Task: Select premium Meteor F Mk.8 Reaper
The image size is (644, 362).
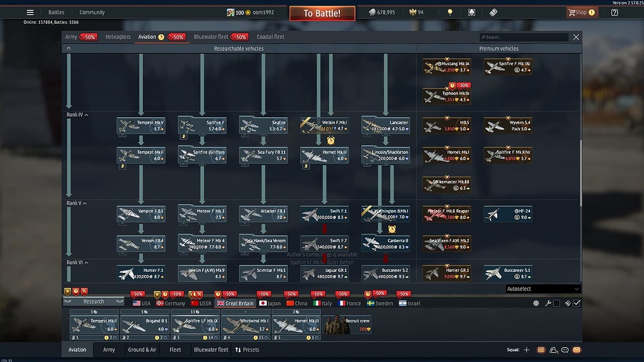Action: 447,214
